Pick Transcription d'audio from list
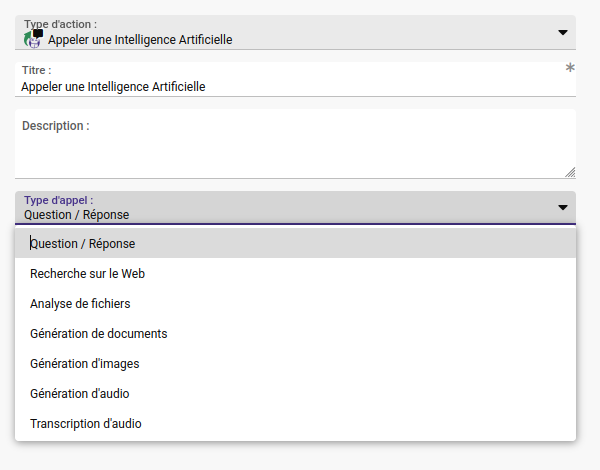Screen dimensions: 600x470 pyautogui.click(x=295, y=424)
